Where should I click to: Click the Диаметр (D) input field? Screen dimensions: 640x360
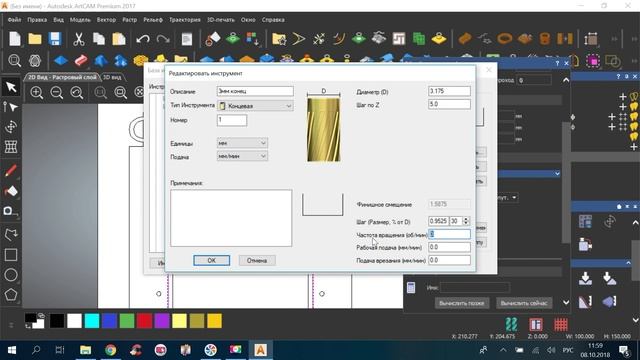point(449,91)
